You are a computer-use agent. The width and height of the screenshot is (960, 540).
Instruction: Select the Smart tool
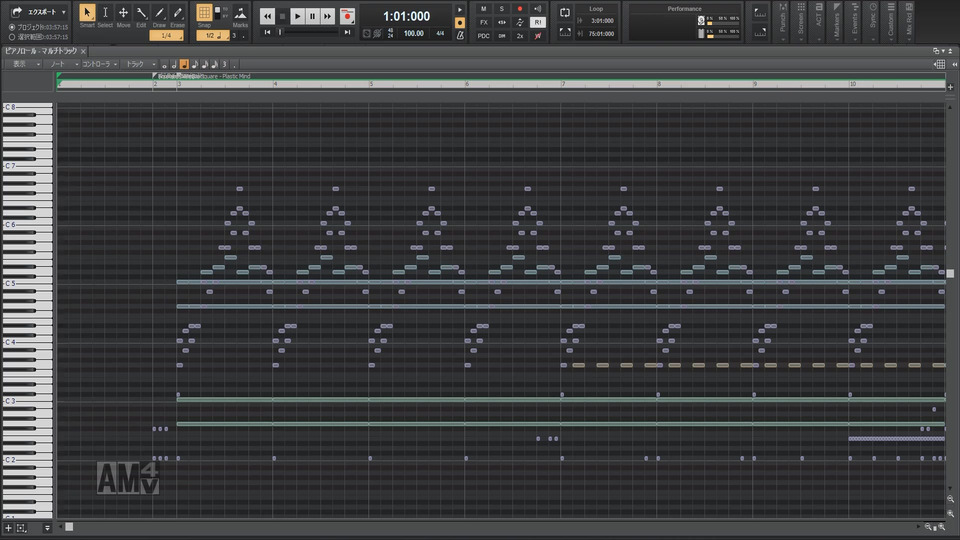[x=87, y=13]
